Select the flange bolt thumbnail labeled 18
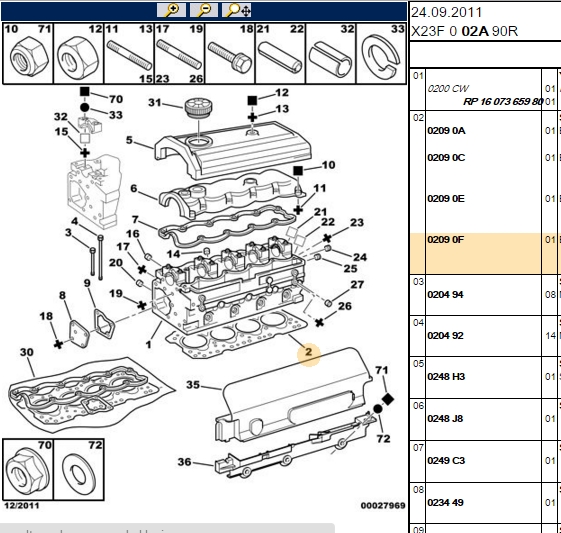Screen dimensions: 561x533 230,53
